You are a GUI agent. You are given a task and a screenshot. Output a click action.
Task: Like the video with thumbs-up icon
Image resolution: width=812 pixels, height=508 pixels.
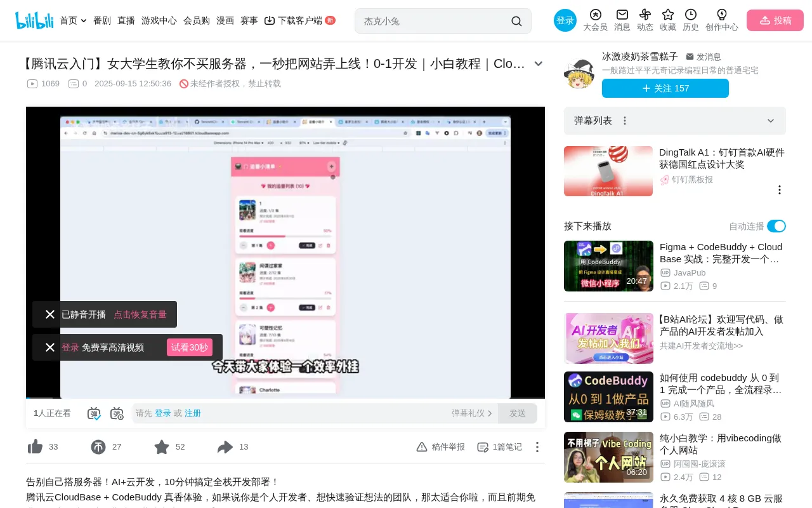tap(36, 447)
